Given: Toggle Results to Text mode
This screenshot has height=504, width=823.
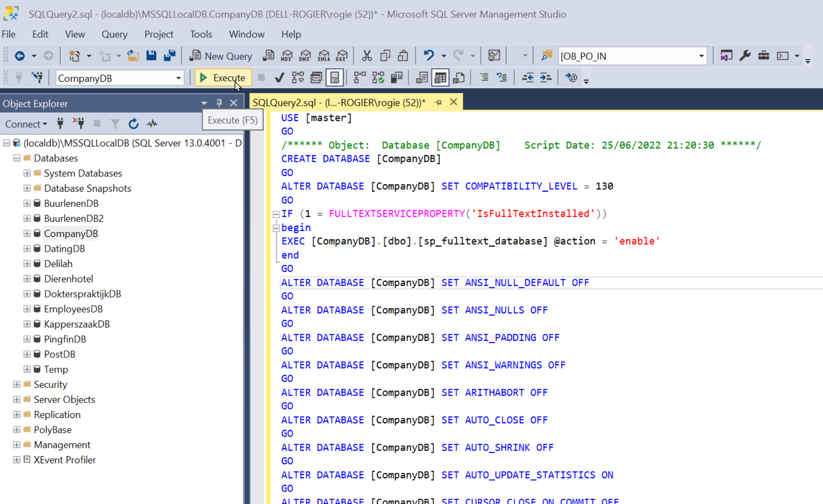Looking at the screenshot, I should click(421, 78).
